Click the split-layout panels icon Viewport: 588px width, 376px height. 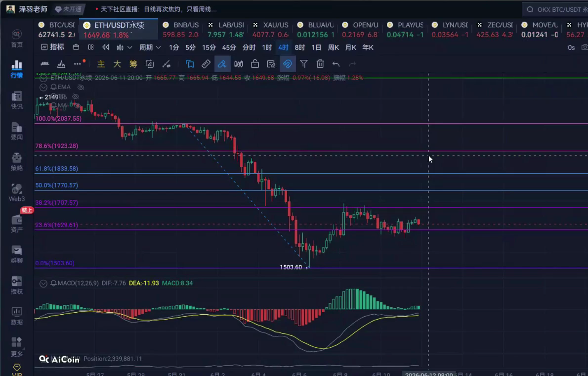pyautogui.click(x=91, y=47)
